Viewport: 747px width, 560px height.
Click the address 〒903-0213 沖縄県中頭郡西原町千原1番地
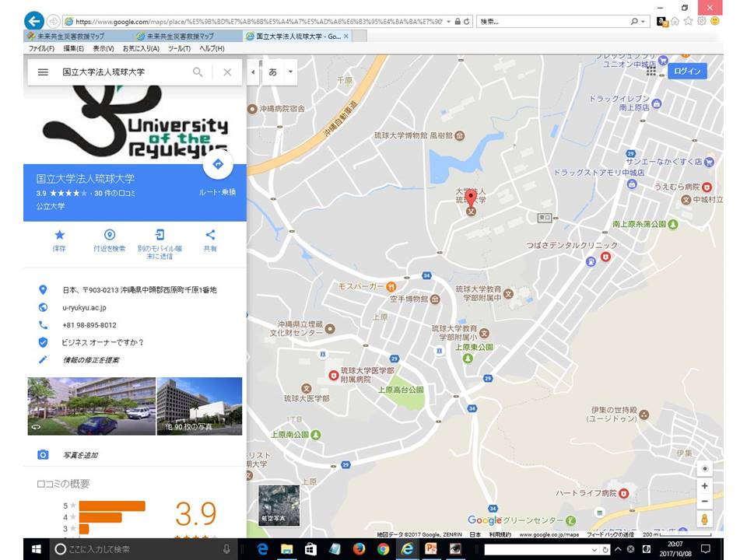pos(139,290)
